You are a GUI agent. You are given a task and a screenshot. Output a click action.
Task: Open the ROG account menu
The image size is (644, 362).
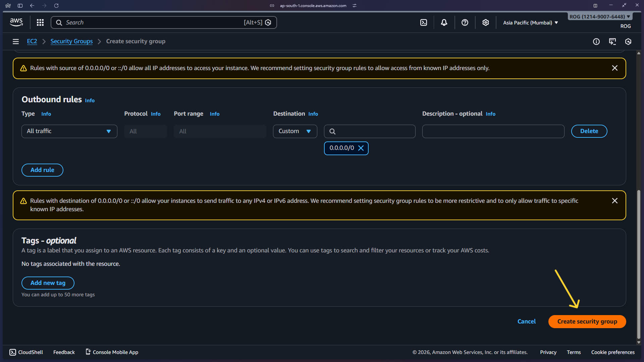pos(599,17)
